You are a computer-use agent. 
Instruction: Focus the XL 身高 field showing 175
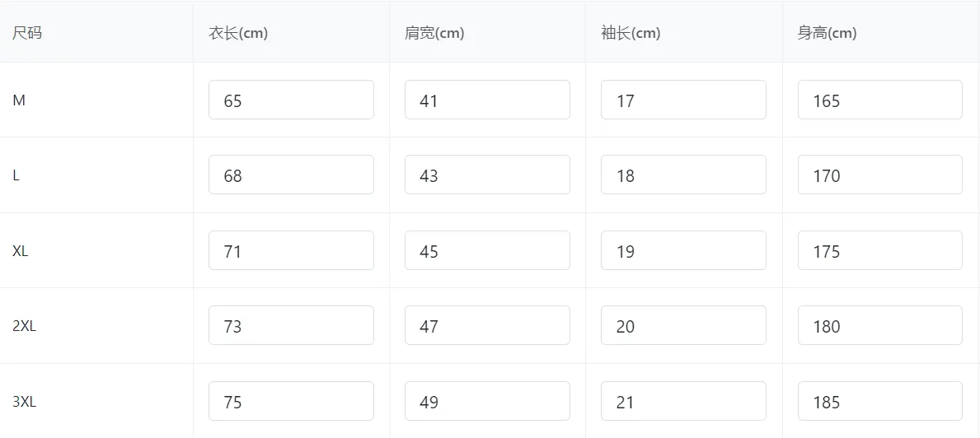(x=879, y=250)
